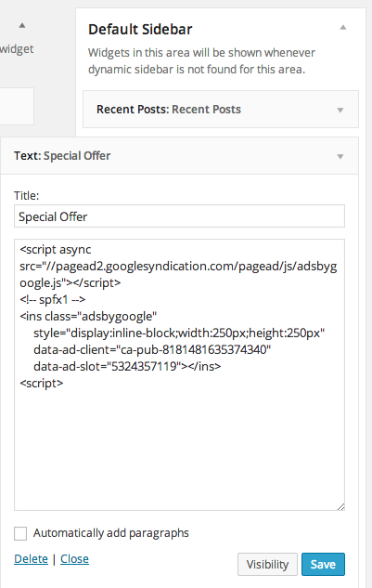The width and height of the screenshot is (372, 588).
Task: Click the Title: label above the field
Action: coord(26,195)
